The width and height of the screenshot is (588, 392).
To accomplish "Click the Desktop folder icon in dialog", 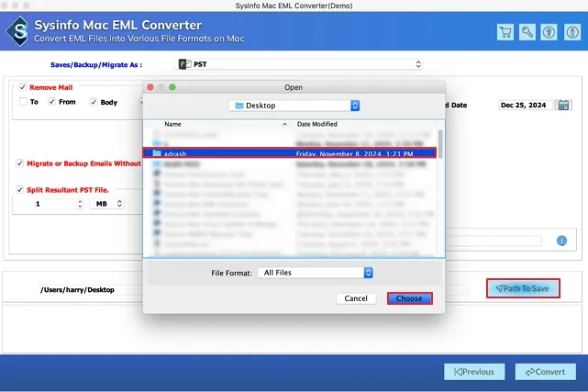I will [239, 106].
